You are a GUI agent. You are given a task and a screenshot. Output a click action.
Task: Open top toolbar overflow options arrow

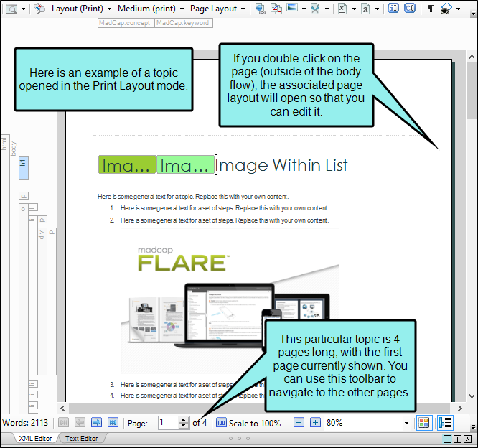coord(473,13)
